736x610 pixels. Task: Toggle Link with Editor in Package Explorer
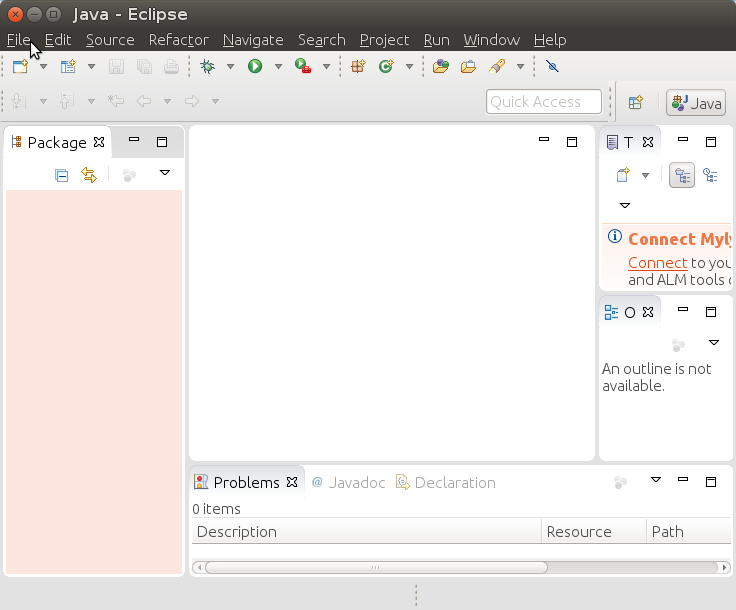click(x=89, y=175)
